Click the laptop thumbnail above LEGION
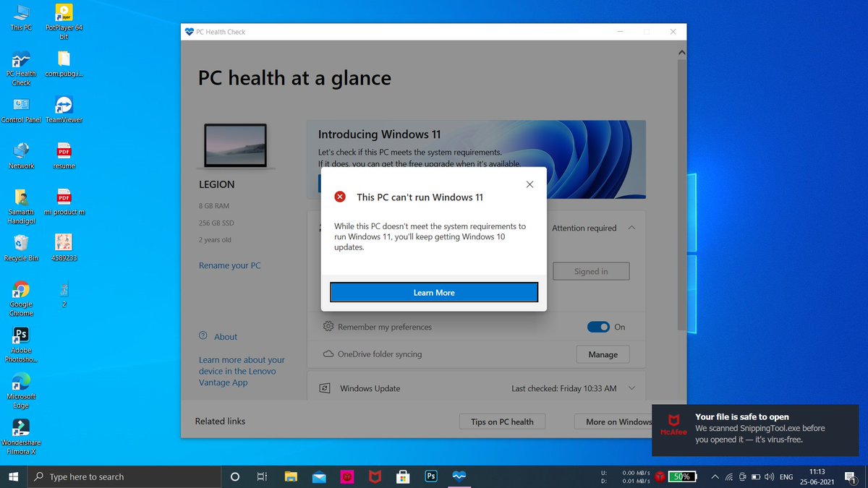Viewport: 868px width, 488px height. tap(235, 147)
